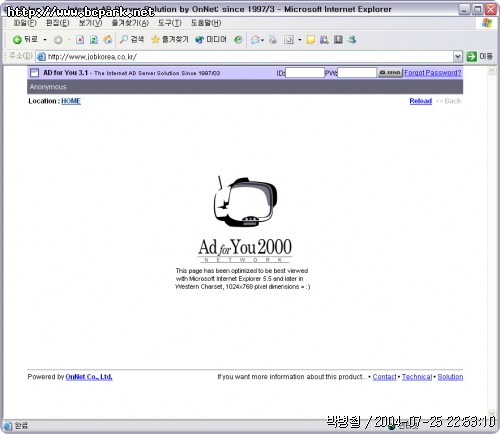Image resolution: width=500 pixels, height=434 pixels.
Task: Open the Media (미디어) toolbar button
Action: pyautogui.click(x=211, y=40)
